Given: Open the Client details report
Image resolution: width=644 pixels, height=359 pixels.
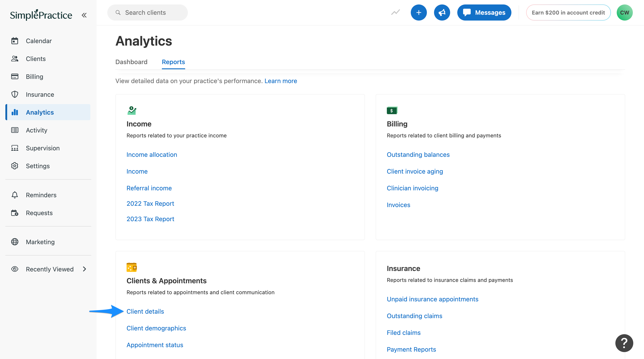Looking at the screenshot, I should 145,312.
